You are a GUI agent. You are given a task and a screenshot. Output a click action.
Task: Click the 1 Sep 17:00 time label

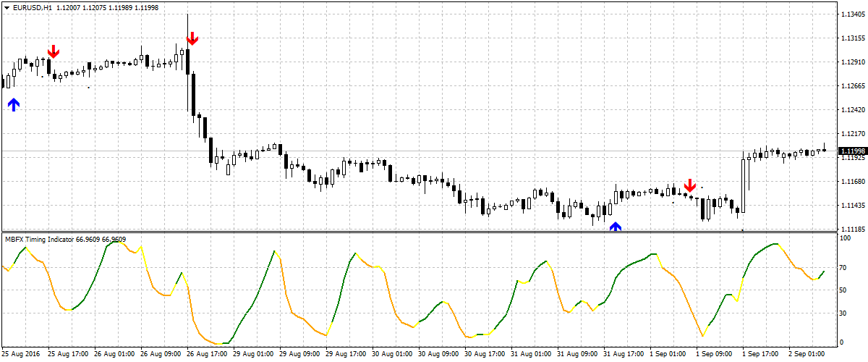(762, 355)
